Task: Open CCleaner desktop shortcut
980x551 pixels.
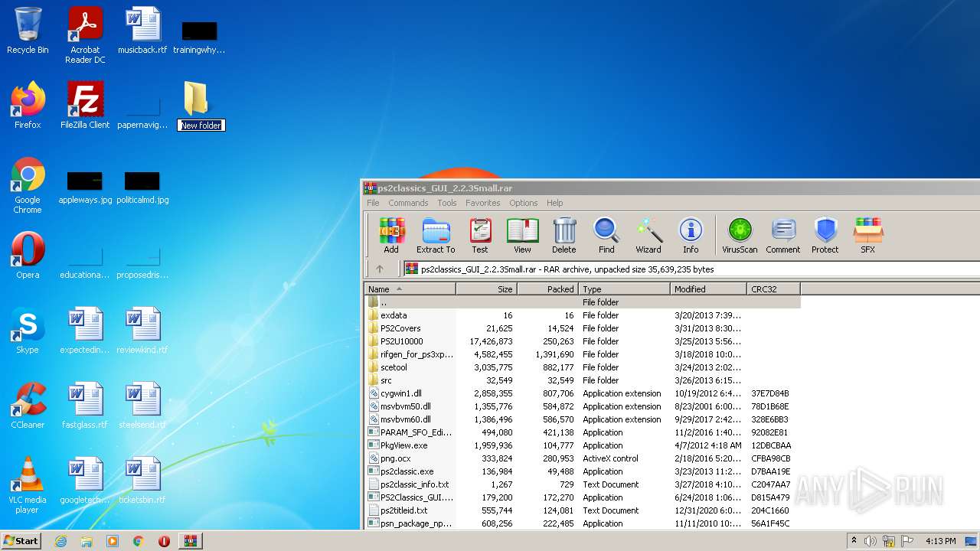Action: point(28,406)
